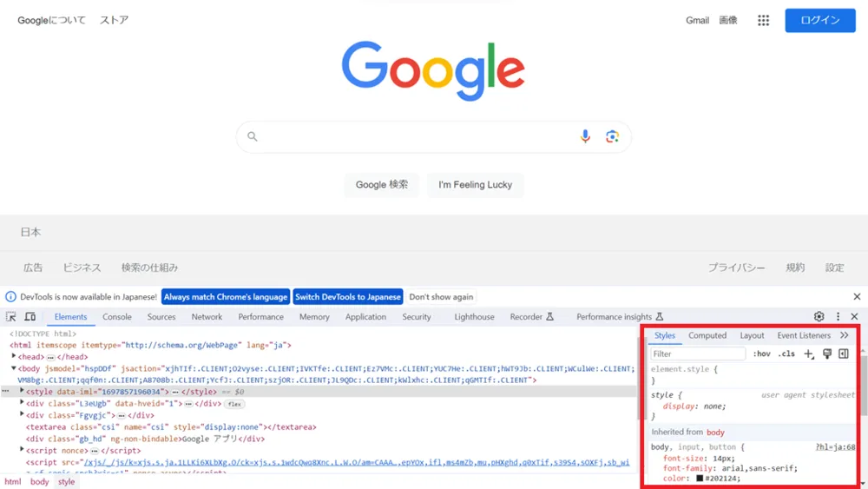Expand the style data-iml node

[23, 391]
